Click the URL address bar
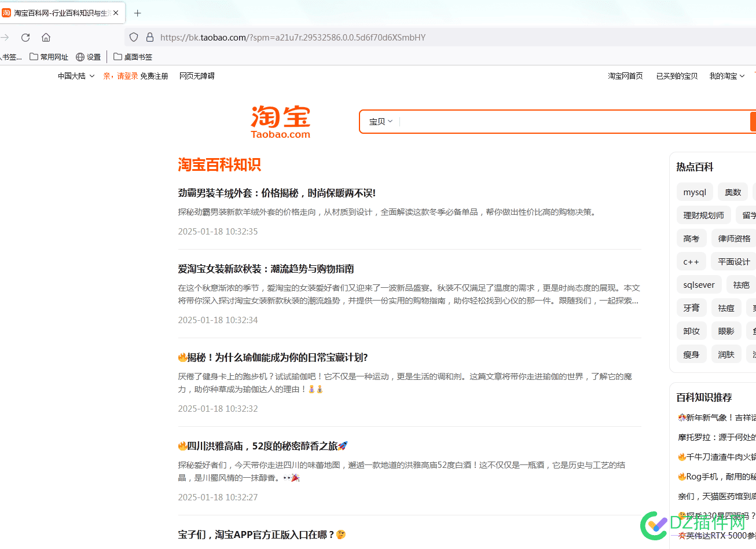The width and height of the screenshot is (756, 549). (440, 38)
